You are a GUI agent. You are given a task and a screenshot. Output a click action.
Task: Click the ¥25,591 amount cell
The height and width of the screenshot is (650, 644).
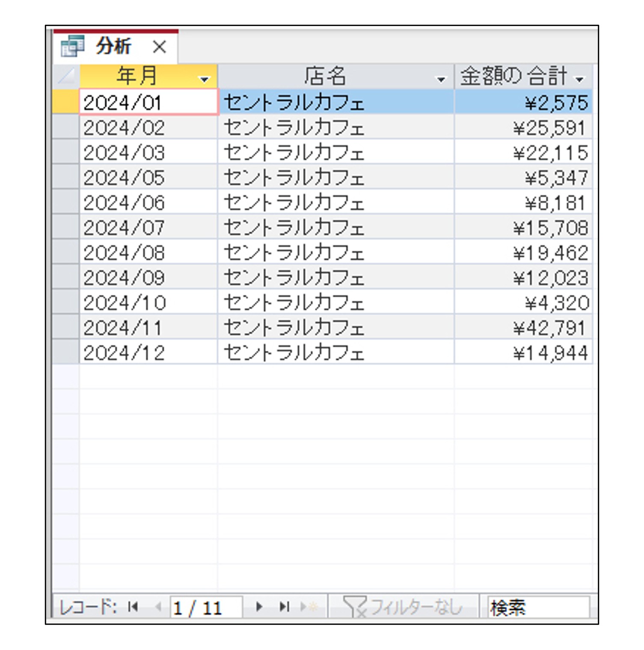(524, 127)
